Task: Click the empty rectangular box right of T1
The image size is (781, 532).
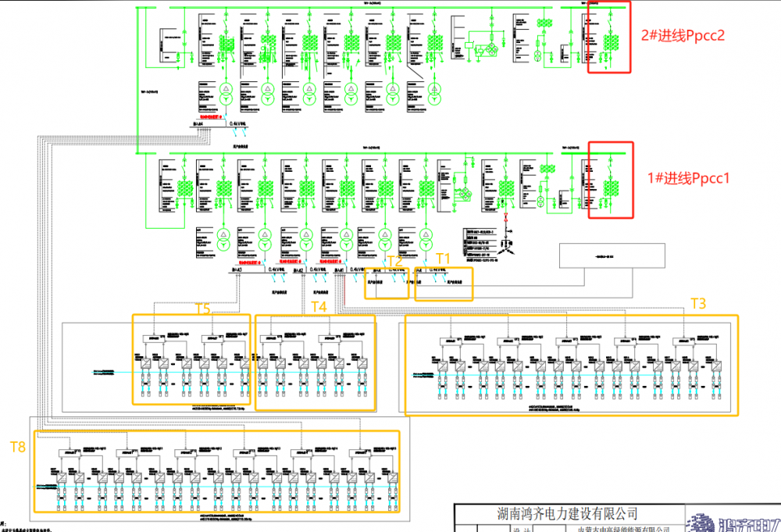Action: coord(612,256)
